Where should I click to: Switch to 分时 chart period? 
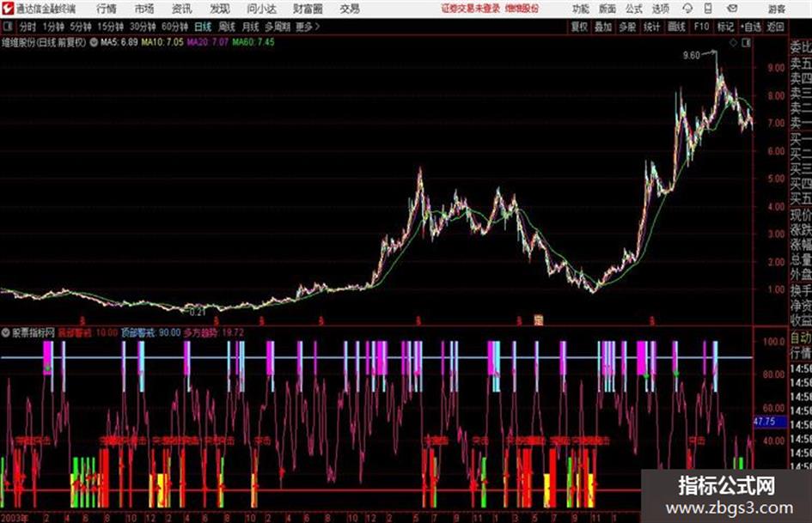[27, 27]
